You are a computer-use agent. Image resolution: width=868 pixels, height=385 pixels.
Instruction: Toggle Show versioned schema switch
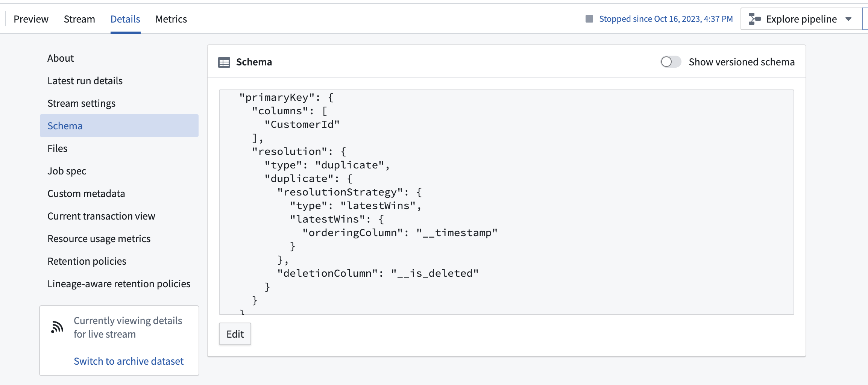point(671,62)
